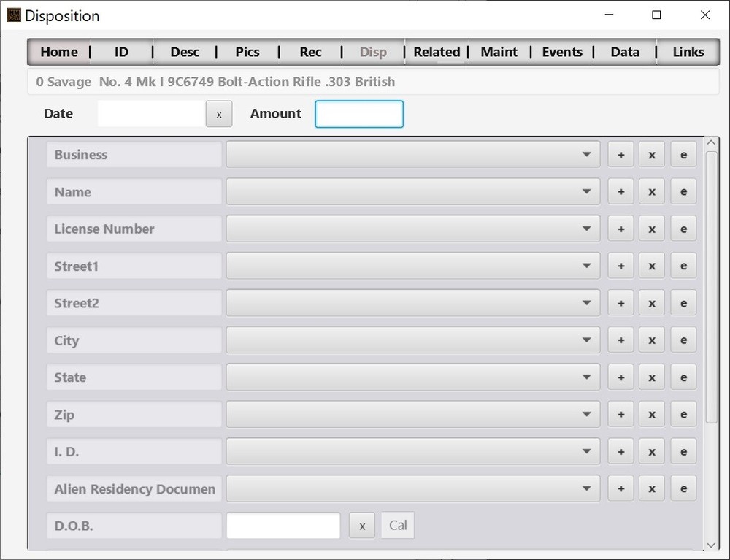This screenshot has height=560, width=730.
Task: Open the City edit icon
Action: pyautogui.click(x=683, y=340)
